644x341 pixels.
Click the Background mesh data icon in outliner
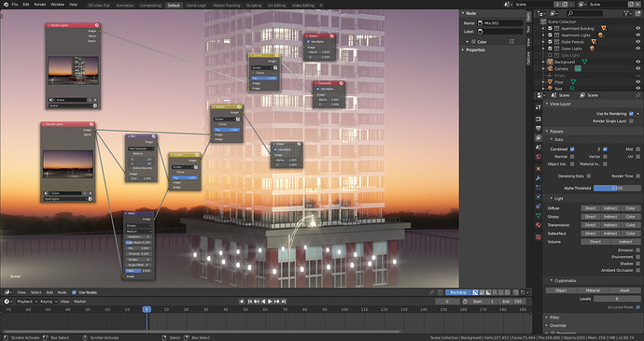584,62
